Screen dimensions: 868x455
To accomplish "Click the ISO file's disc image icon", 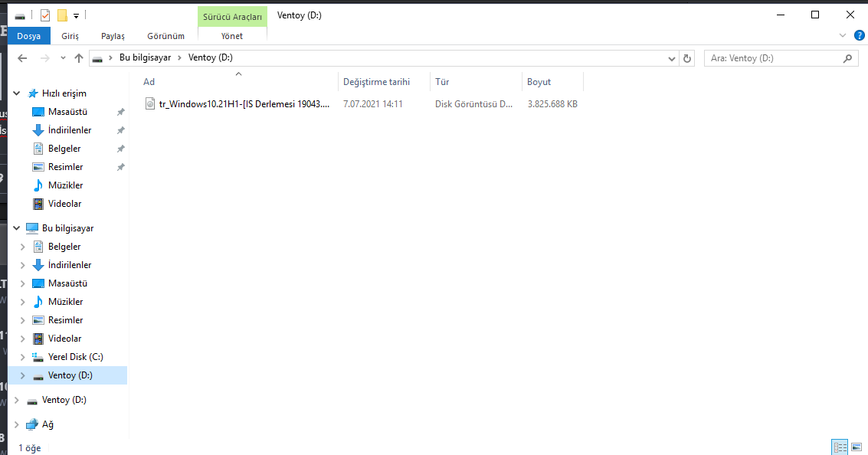I will click(x=150, y=103).
